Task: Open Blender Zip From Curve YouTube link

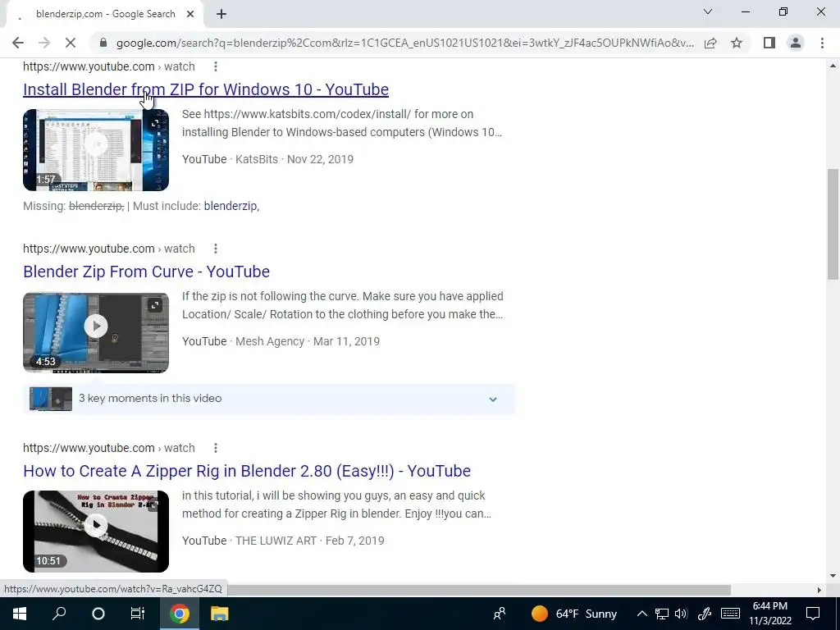Action: tap(146, 272)
